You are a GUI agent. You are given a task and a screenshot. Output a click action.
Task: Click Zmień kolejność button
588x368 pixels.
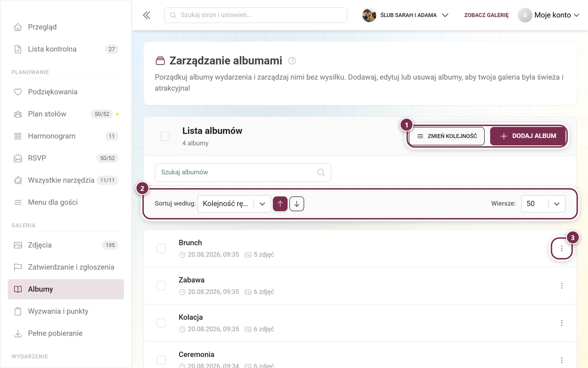447,136
